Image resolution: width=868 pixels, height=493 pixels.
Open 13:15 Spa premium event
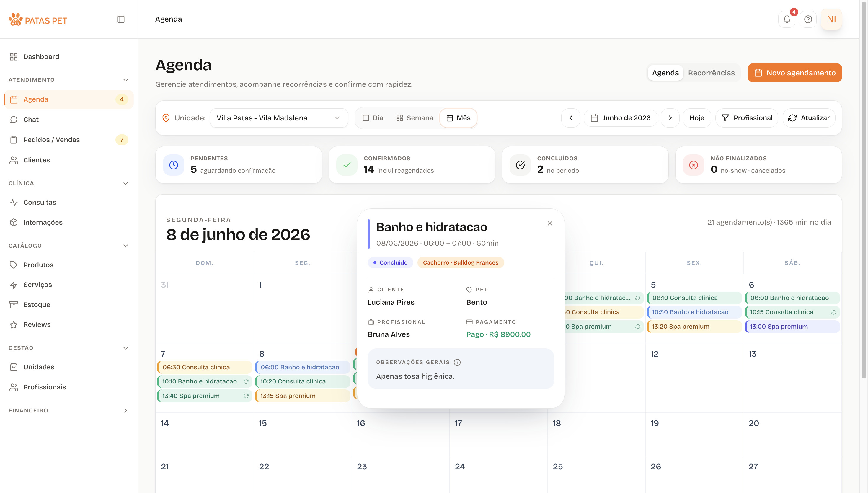pos(302,396)
